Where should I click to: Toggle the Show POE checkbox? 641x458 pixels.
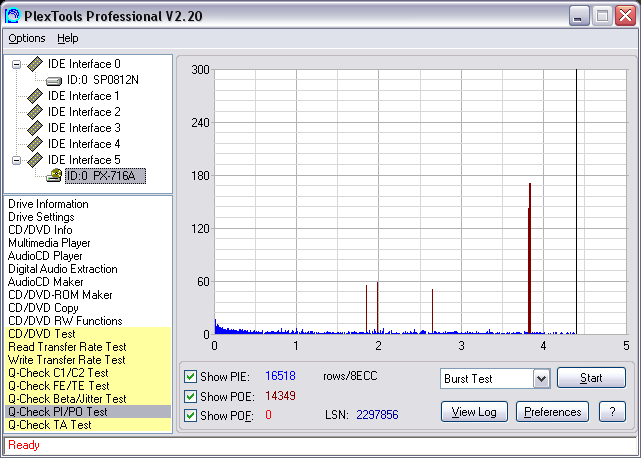190,396
